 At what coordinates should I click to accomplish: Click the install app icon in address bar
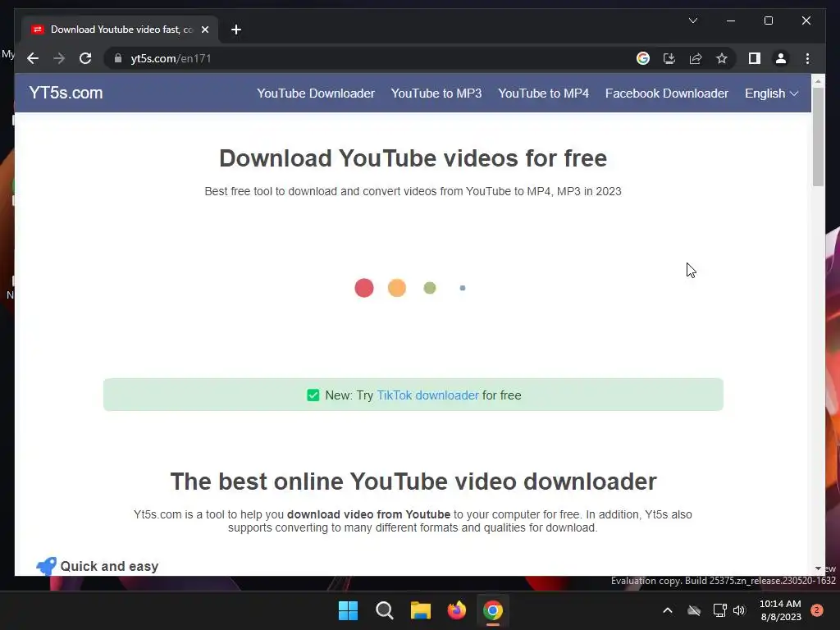coord(669,58)
